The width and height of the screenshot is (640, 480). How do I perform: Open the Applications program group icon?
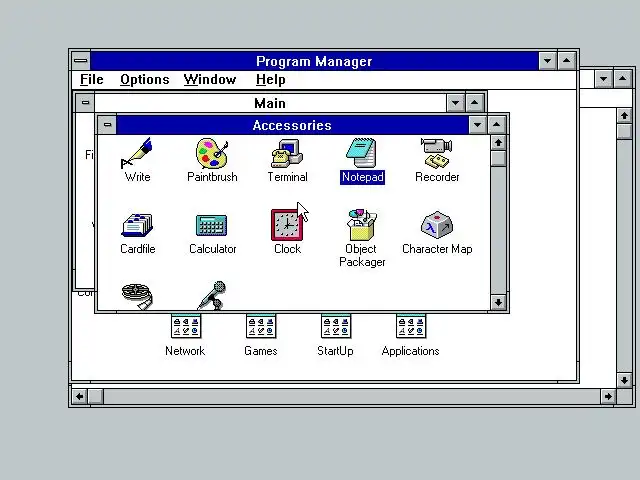click(x=411, y=326)
